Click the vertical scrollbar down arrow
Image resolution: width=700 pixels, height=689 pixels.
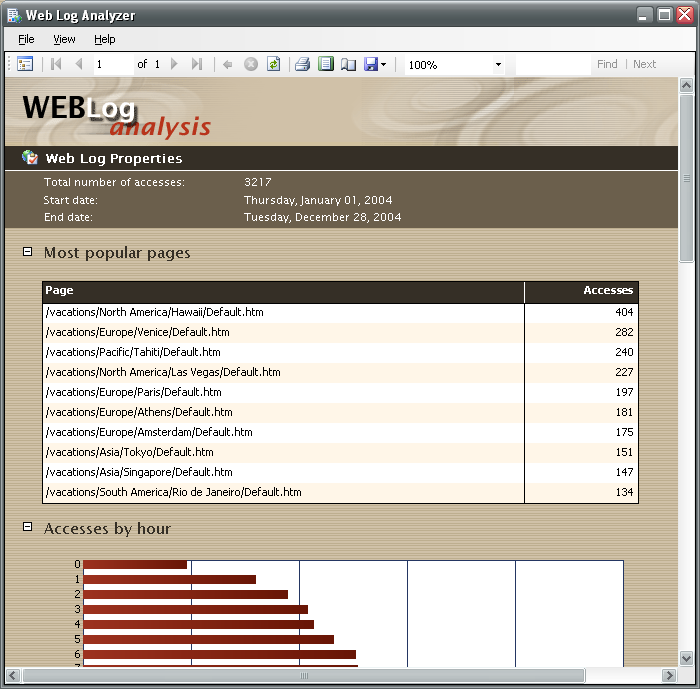(687, 657)
